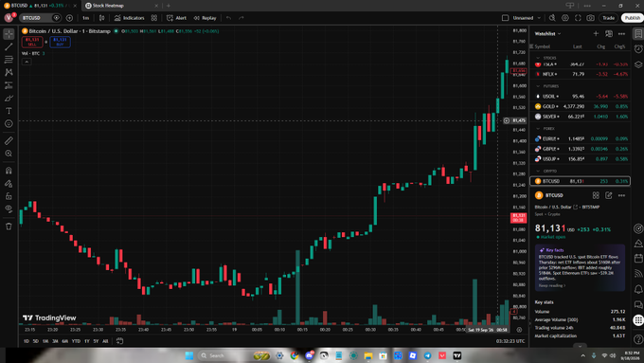The height and width of the screenshot is (363, 644).
Task: Open the quick search icon
Action: [552, 18]
